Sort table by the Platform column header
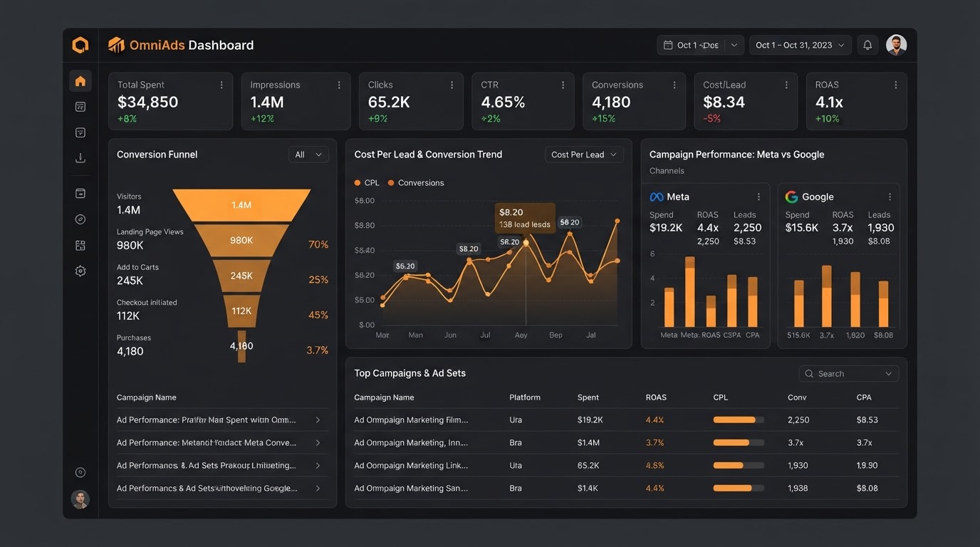The width and height of the screenshot is (980, 547). click(525, 397)
